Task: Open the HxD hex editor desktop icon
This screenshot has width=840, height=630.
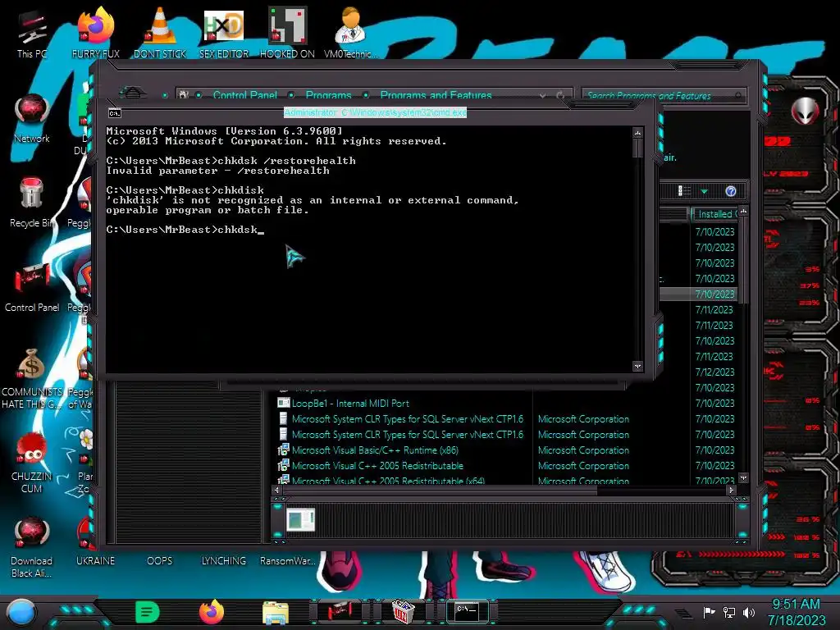Action: pyautogui.click(x=224, y=33)
